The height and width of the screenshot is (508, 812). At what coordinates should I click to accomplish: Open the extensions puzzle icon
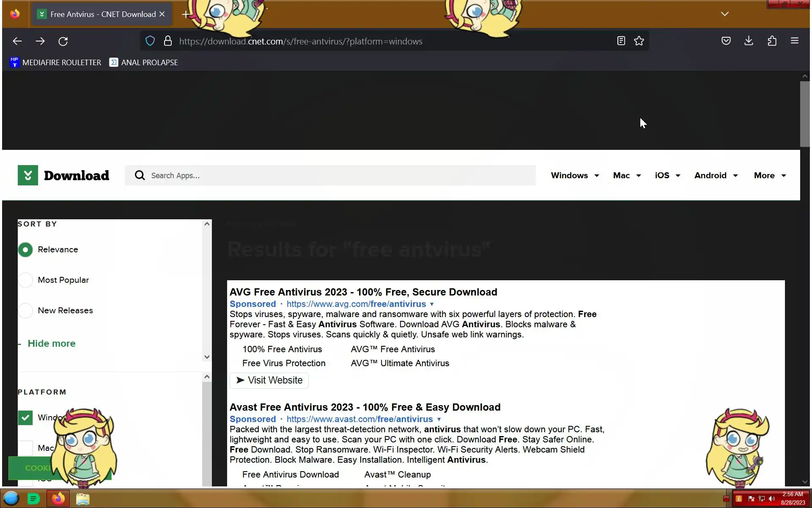(x=772, y=41)
